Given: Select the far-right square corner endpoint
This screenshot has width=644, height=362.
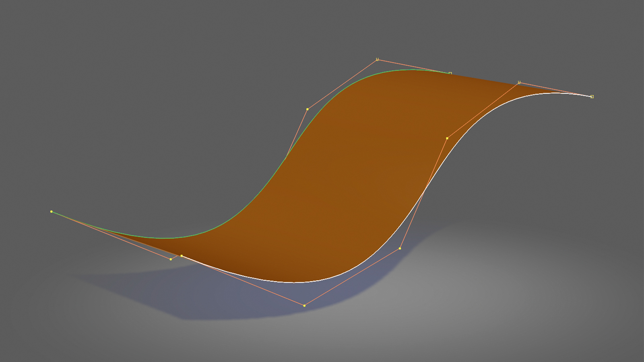Looking at the screenshot, I should [x=591, y=97].
